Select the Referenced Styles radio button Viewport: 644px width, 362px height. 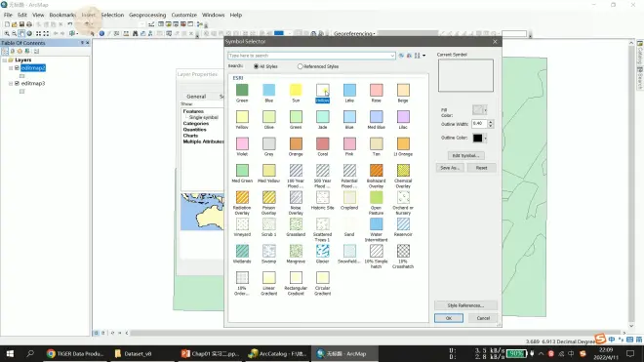(x=300, y=66)
